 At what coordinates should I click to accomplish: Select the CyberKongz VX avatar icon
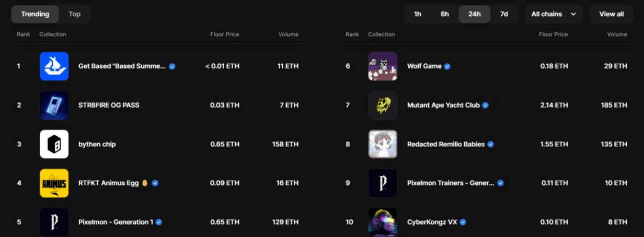(x=383, y=222)
